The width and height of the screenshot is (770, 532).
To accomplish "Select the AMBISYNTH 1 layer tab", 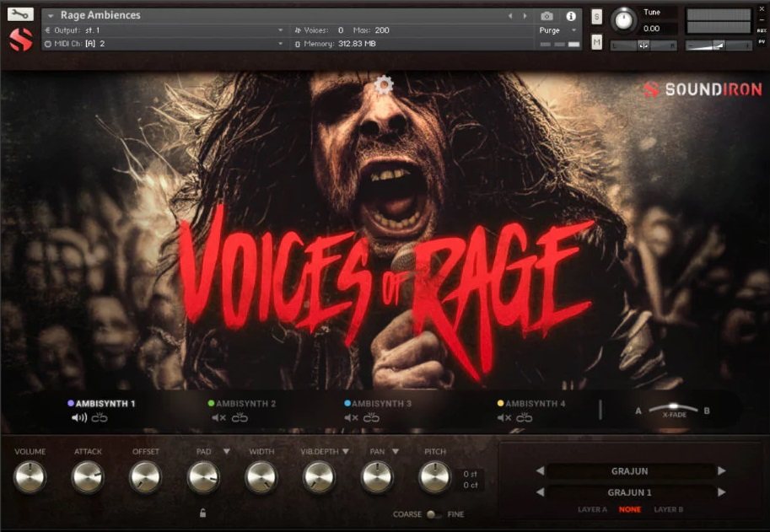I will coord(102,403).
